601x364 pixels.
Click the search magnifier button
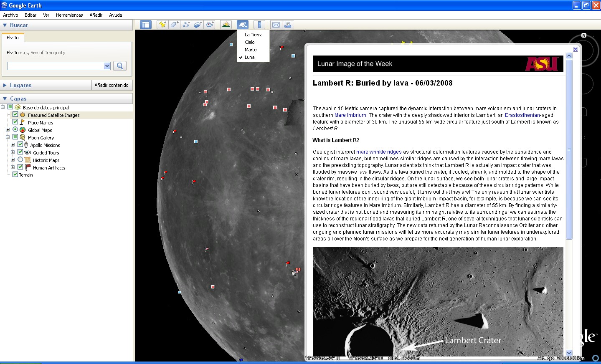coord(120,66)
